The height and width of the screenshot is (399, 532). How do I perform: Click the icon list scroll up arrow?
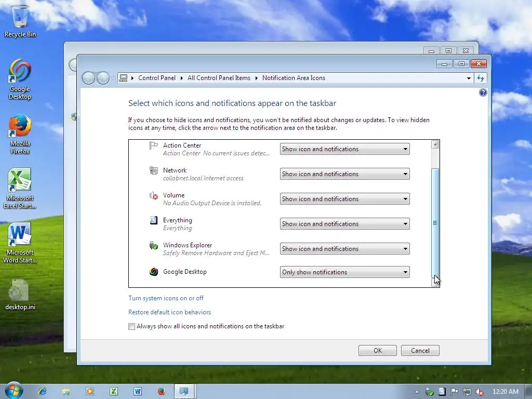pos(435,144)
